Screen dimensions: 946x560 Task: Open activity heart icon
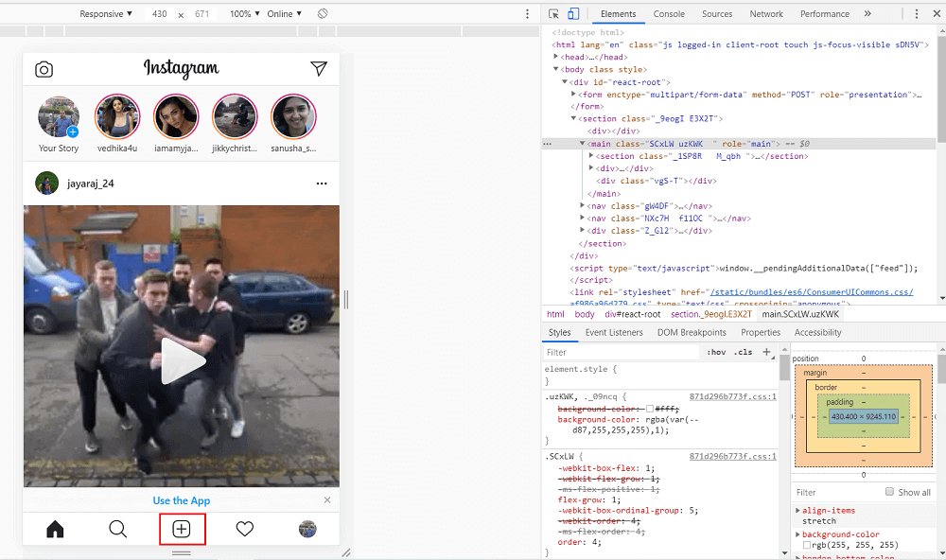(244, 529)
